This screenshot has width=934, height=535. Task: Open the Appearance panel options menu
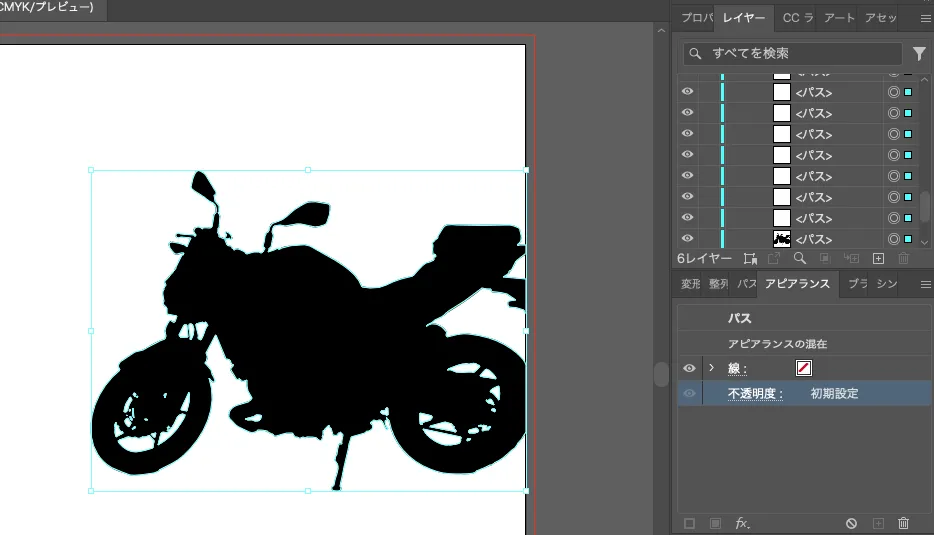925,284
